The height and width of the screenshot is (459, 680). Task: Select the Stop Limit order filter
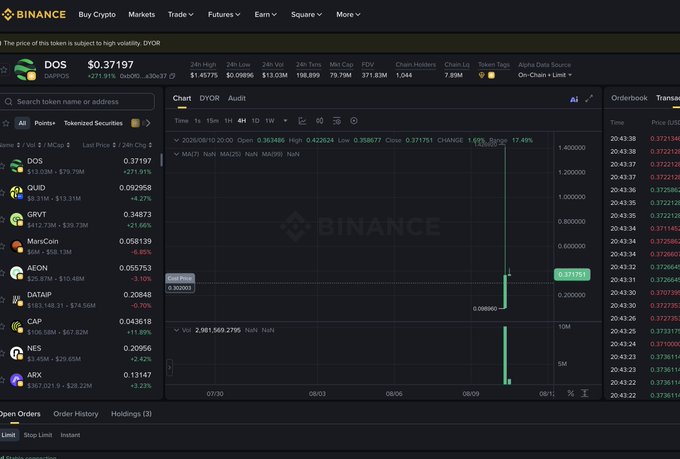click(38, 435)
